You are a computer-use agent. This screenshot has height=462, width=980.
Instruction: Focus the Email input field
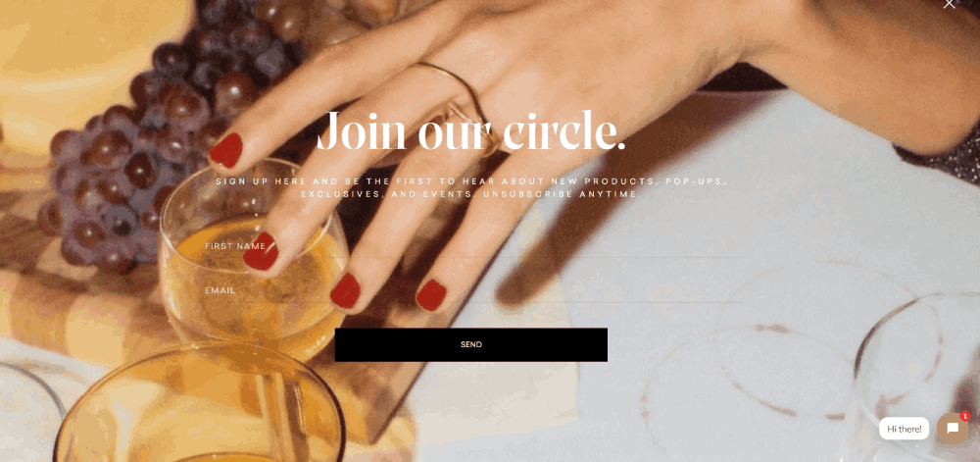[473, 290]
